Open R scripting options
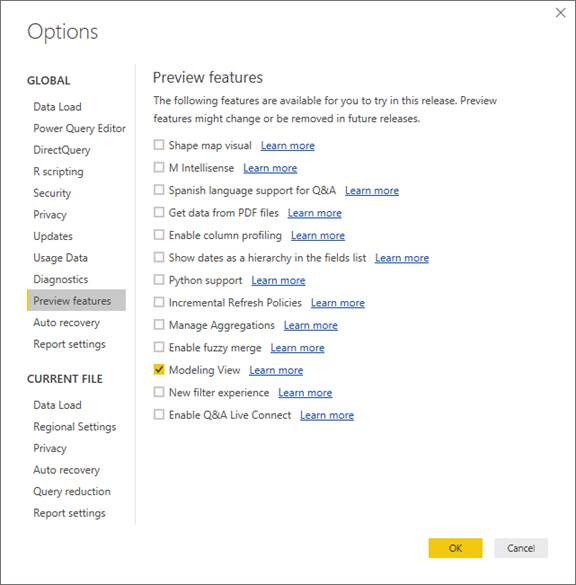 (x=58, y=172)
